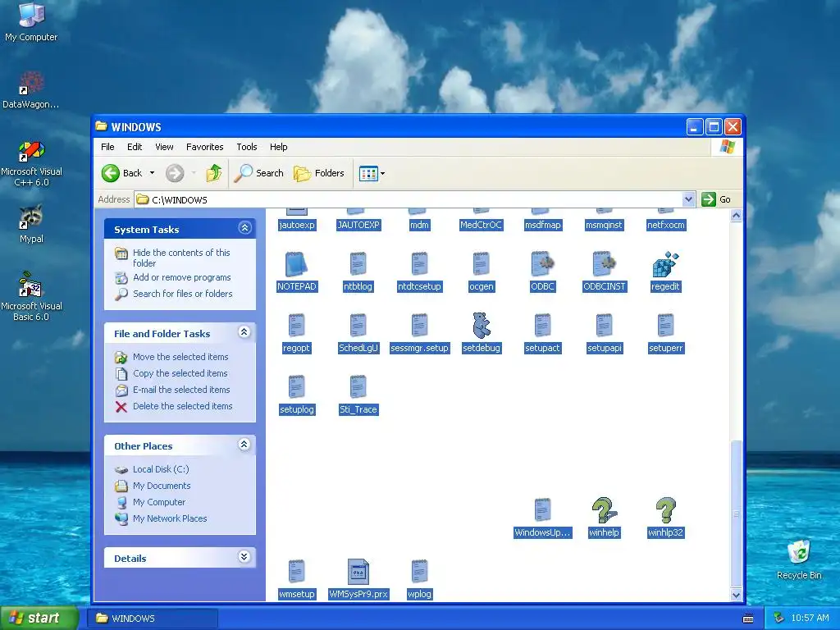Click the taskbar clock showing 10:57 AM
The height and width of the screenshot is (630, 840).
[x=810, y=618]
